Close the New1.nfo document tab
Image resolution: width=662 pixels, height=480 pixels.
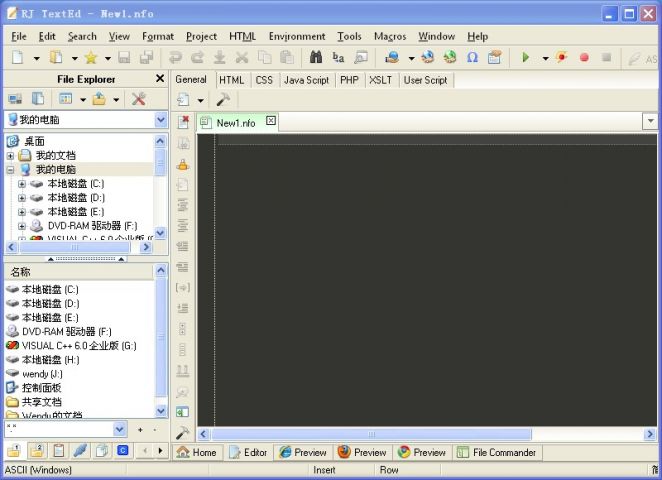(x=270, y=122)
